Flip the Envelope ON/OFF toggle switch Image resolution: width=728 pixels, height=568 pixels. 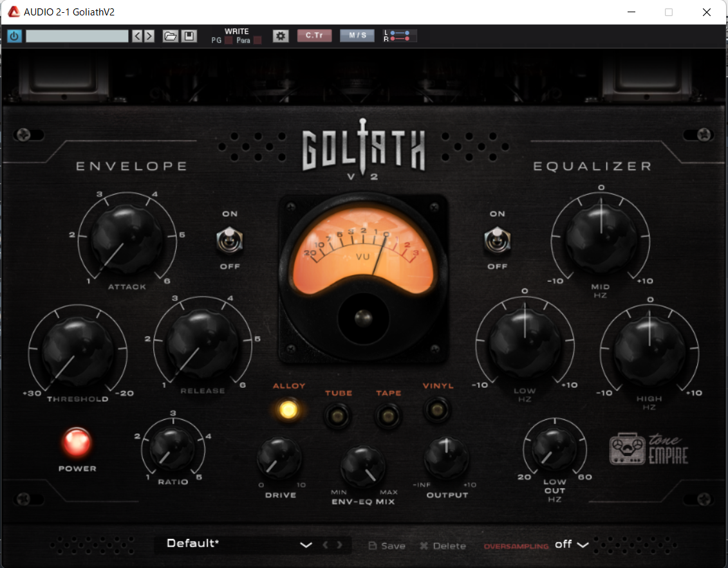click(229, 240)
